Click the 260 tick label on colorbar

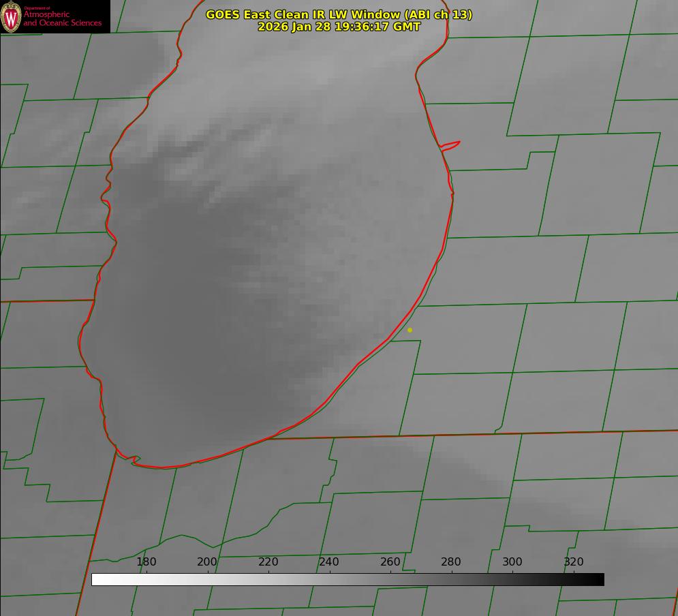pos(390,561)
